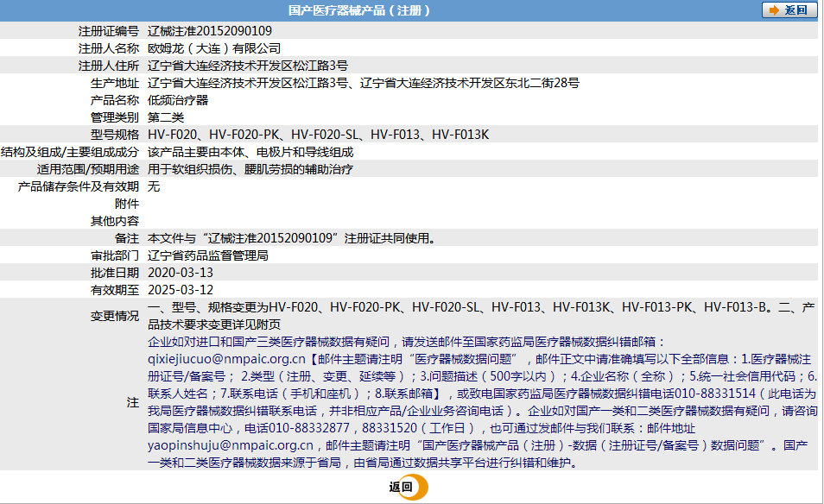This screenshot has height=504, width=824.
Task: Select the approval date 2020-03-13
Action: [181, 273]
